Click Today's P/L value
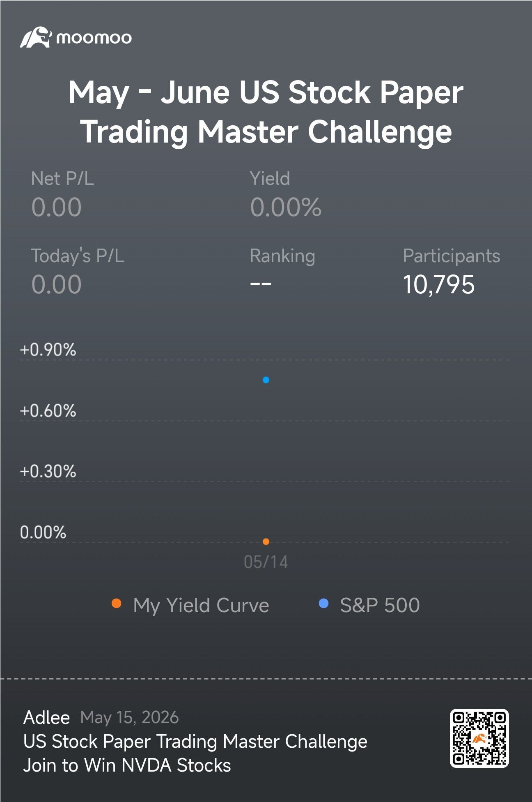The width and height of the screenshot is (532, 802). [x=56, y=284]
